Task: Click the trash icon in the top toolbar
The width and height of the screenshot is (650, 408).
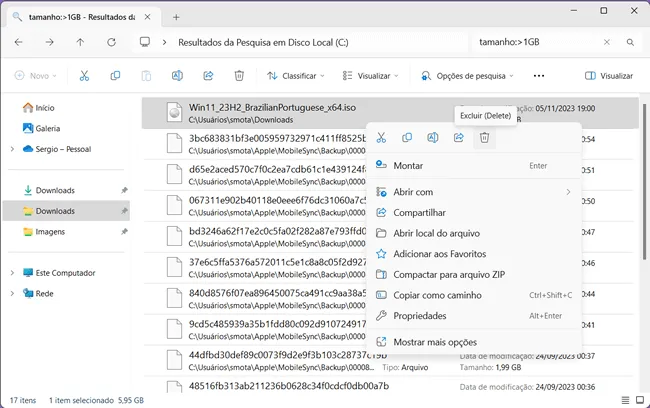Action: click(239, 75)
